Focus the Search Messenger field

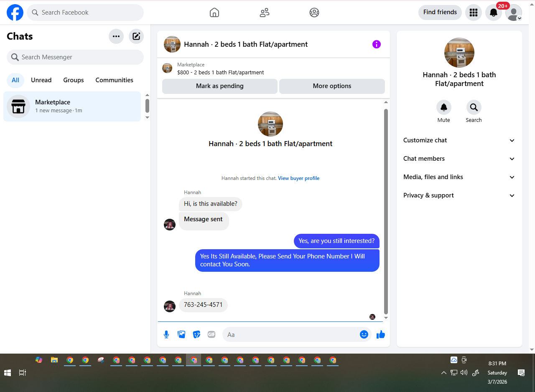[75, 57]
